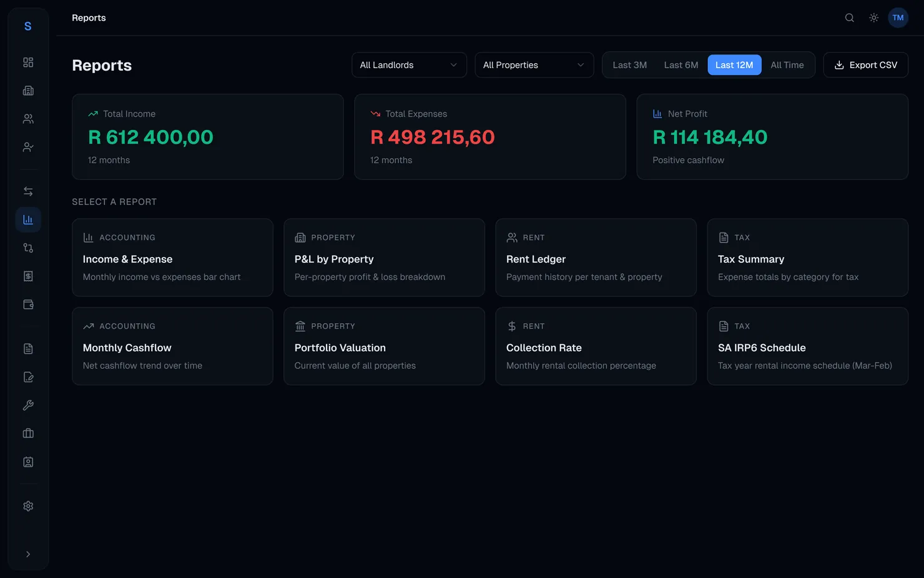The width and height of the screenshot is (924, 578).
Task: Click the two-people users icon in sidebar
Action: [x=28, y=119]
